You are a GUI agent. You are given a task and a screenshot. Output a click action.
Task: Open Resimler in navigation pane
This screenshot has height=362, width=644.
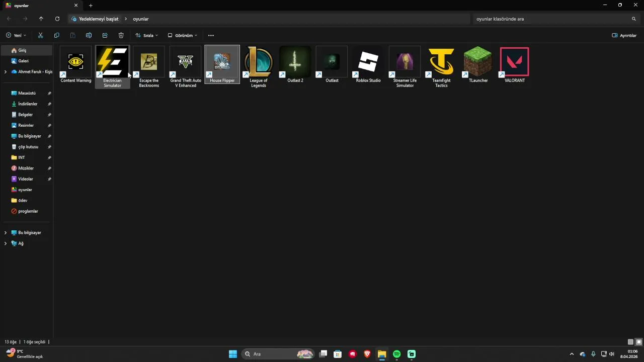pos(27,125)
